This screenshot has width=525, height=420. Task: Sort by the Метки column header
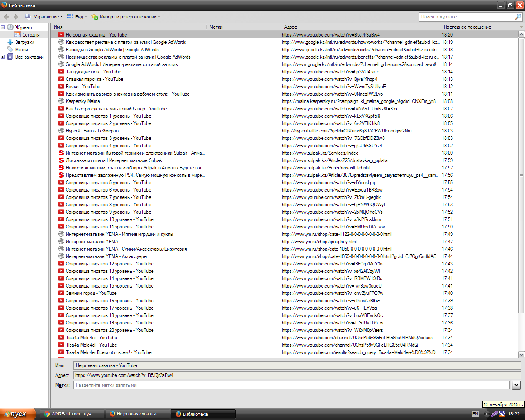click(244, 27)
